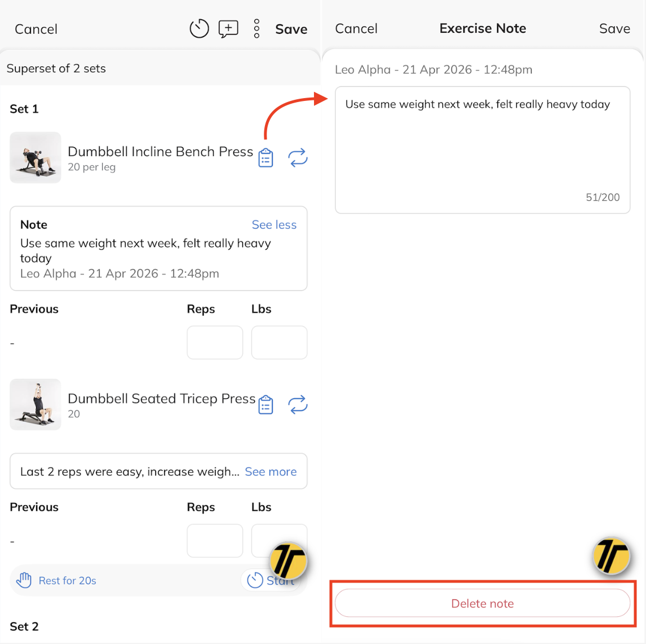This screenshot has height=644, width=646.
Task: Tap the add comment speech bubble icon
Action: [228, 29]
